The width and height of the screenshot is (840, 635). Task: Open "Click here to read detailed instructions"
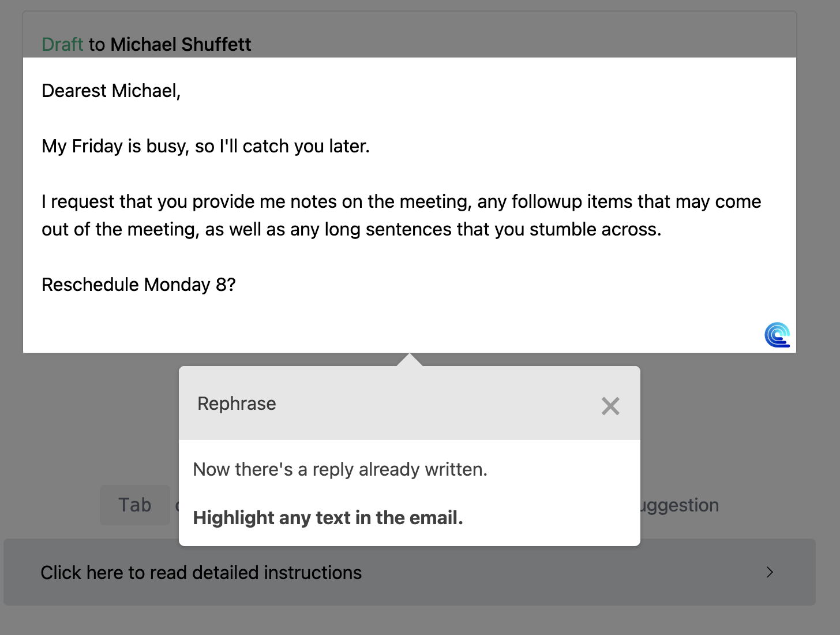201,573
